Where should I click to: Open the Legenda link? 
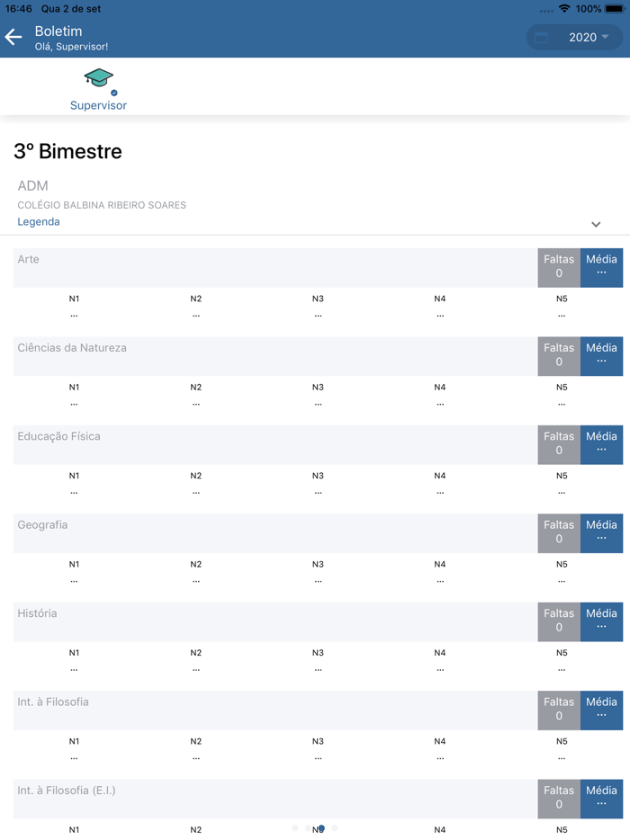click(39, 222)
